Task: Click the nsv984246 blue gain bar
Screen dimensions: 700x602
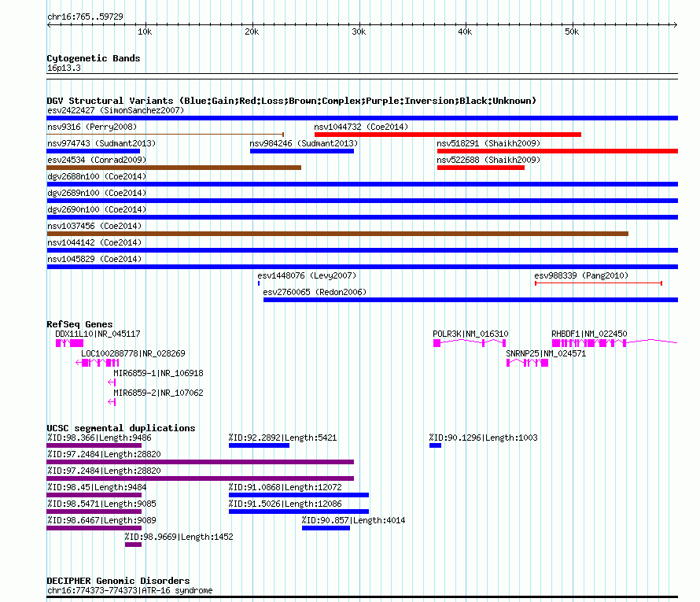Action: coord(302,151)
